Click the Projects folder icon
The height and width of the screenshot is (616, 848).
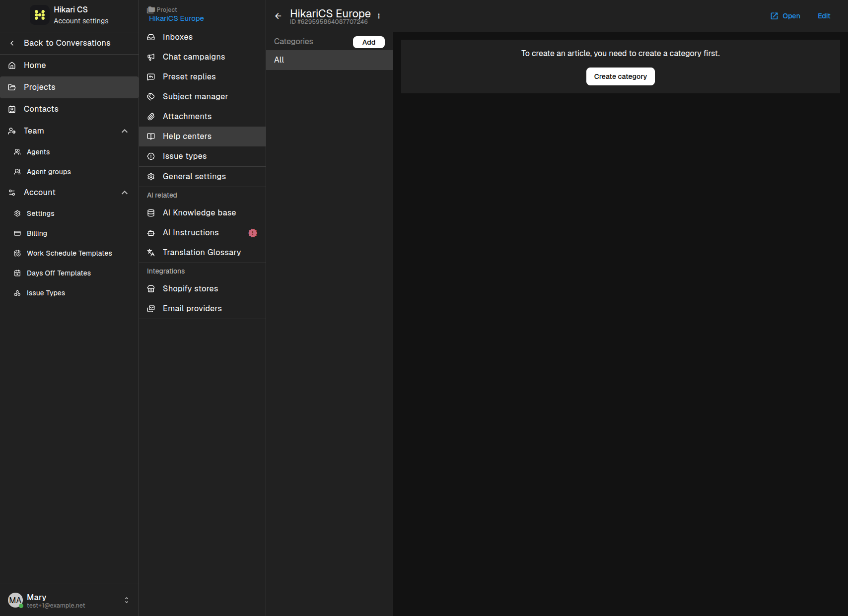coord(12,87)
